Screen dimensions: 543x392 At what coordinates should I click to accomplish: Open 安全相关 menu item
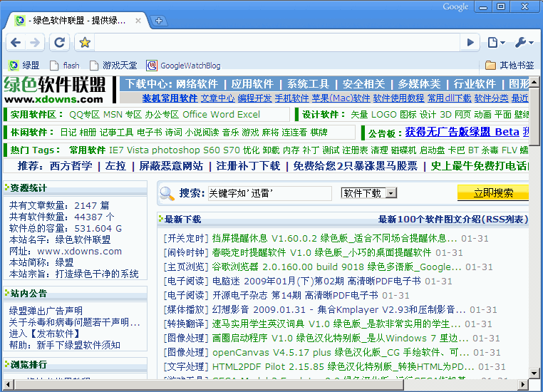pos(363,84)
